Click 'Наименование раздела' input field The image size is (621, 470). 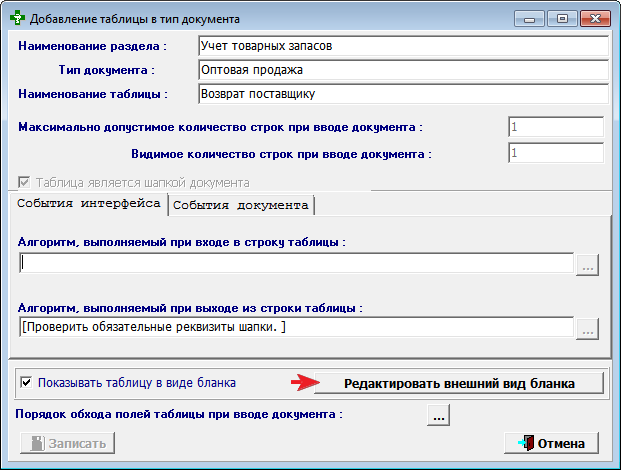coord(402,46)
